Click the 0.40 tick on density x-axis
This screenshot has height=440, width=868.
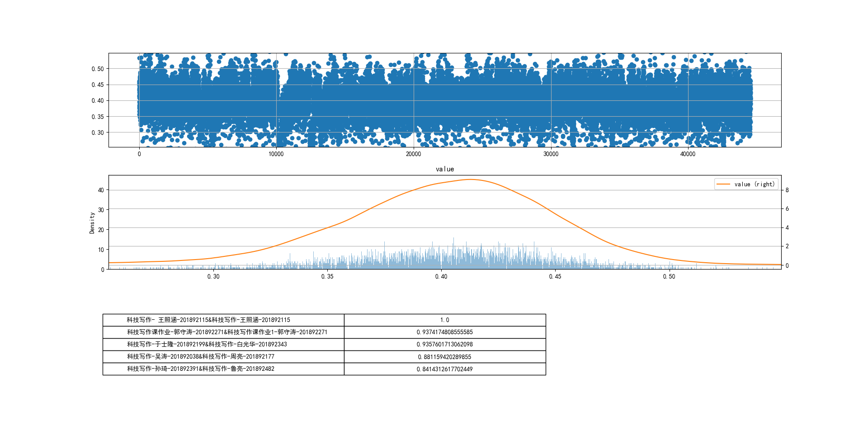441,277
